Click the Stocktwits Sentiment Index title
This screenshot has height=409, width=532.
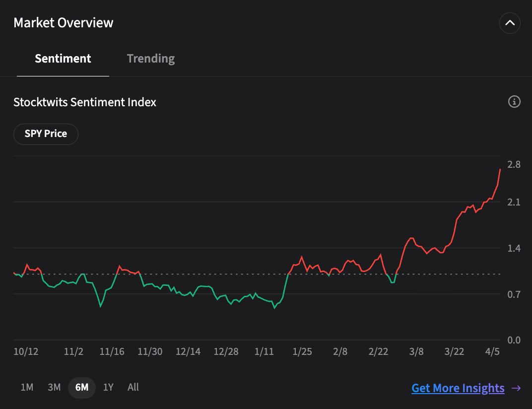(85, 102)
